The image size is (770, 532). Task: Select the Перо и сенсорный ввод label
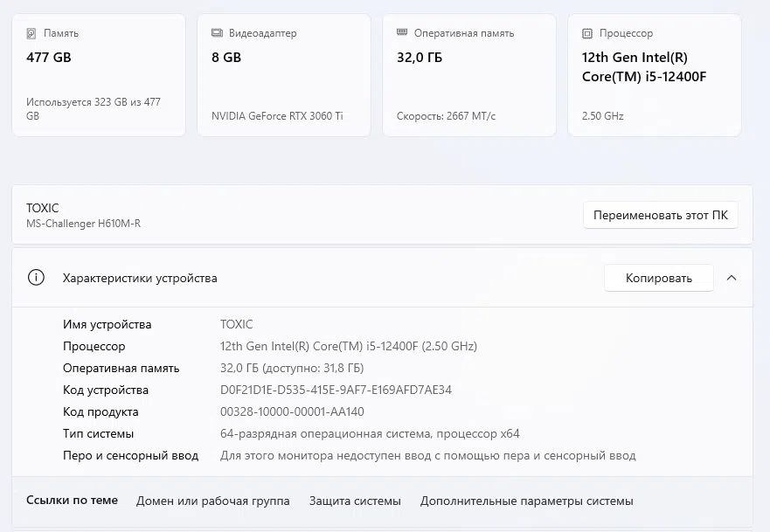(x=130, y=456)
